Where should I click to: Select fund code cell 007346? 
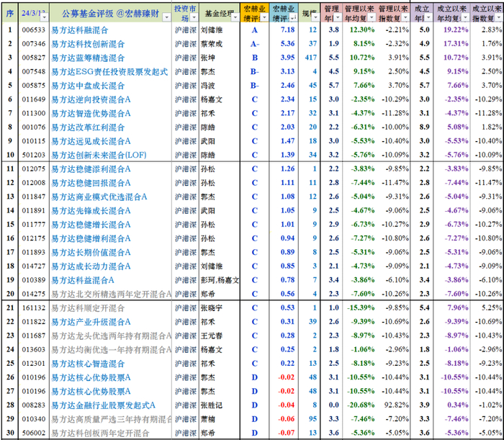point(34,44)
